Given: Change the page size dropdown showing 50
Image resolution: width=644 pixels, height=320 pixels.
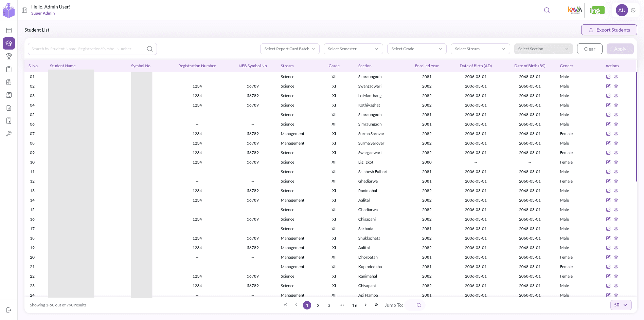Looking at the screenshot, I should coord(621,305).
